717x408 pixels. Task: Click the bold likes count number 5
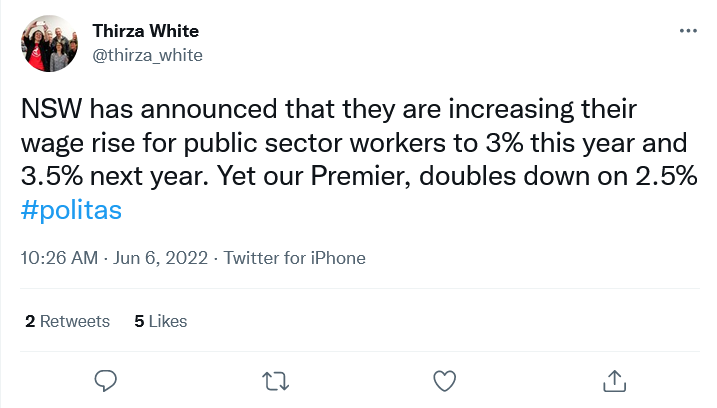[139, 321]
